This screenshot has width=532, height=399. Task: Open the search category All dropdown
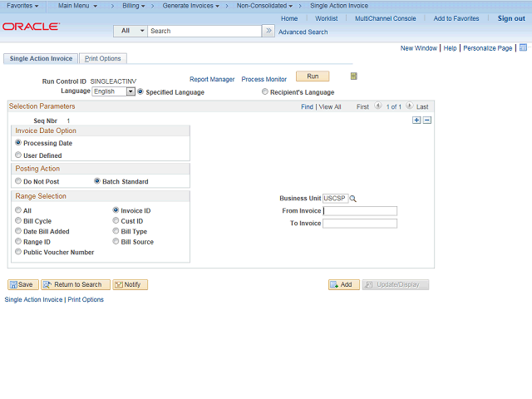[131, 31]
